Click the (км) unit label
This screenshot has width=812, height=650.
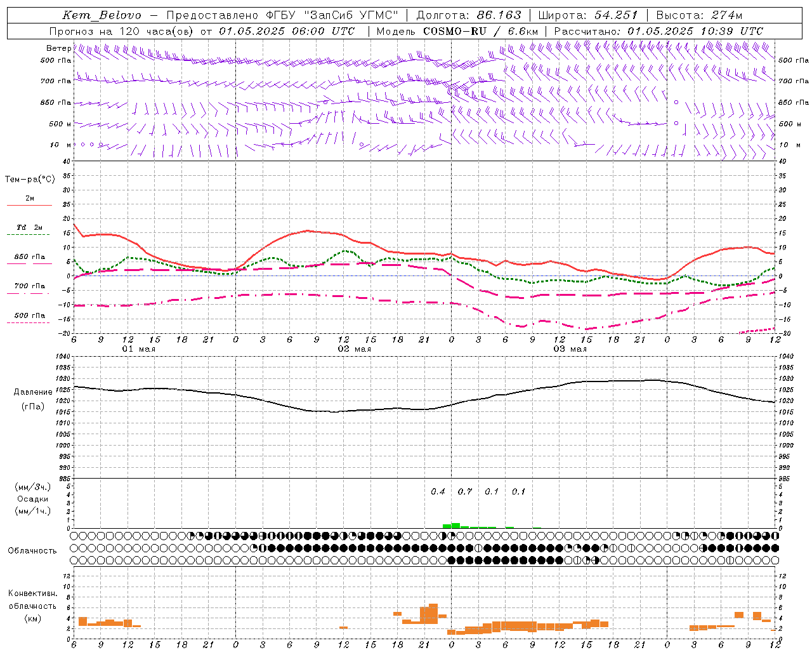pyautogui.click(x=33, y=618)
